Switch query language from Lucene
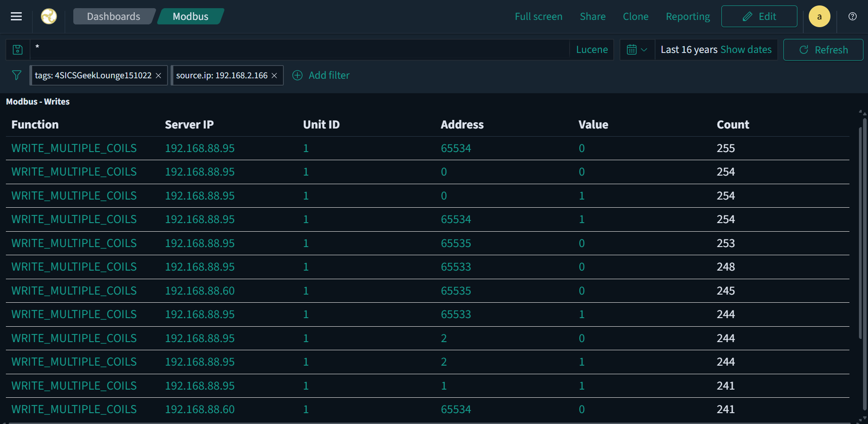This screenshot has height=424, width=868. [x=592, y=50]
